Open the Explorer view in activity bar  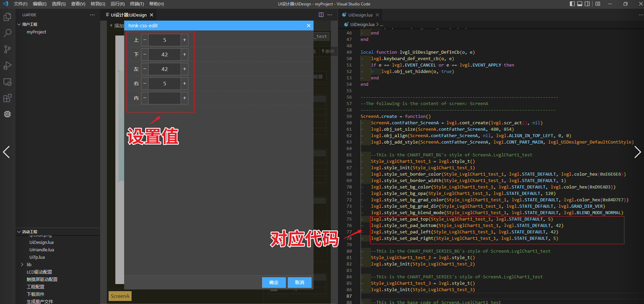click(x=7, y=17)
